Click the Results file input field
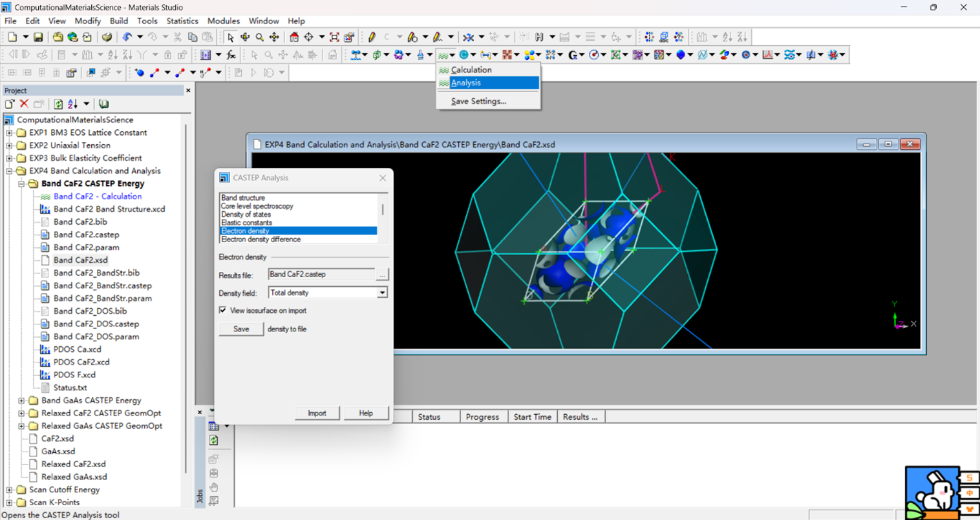This screenshot has height=520, width=980. click(x=321, y=275)
